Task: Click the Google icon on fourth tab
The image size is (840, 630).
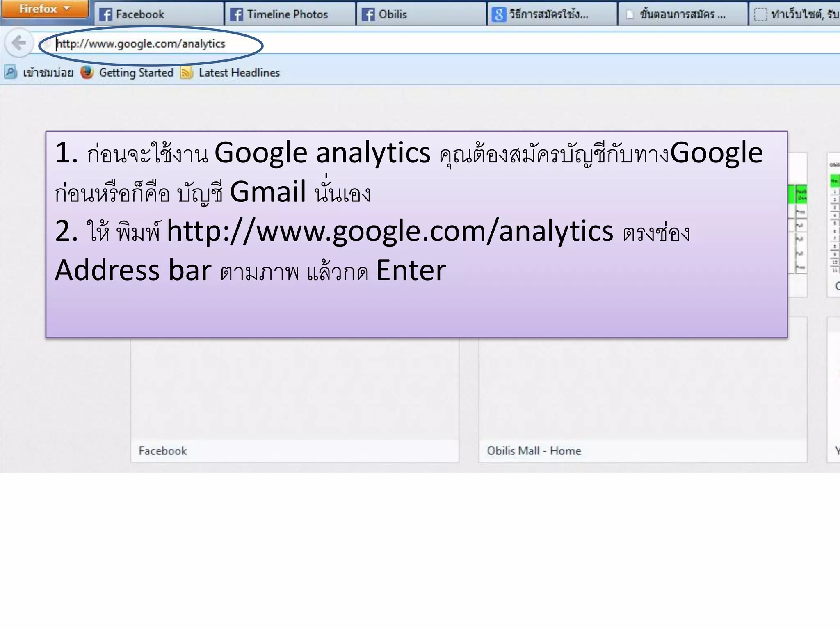Action: click(x=499, y=15)
